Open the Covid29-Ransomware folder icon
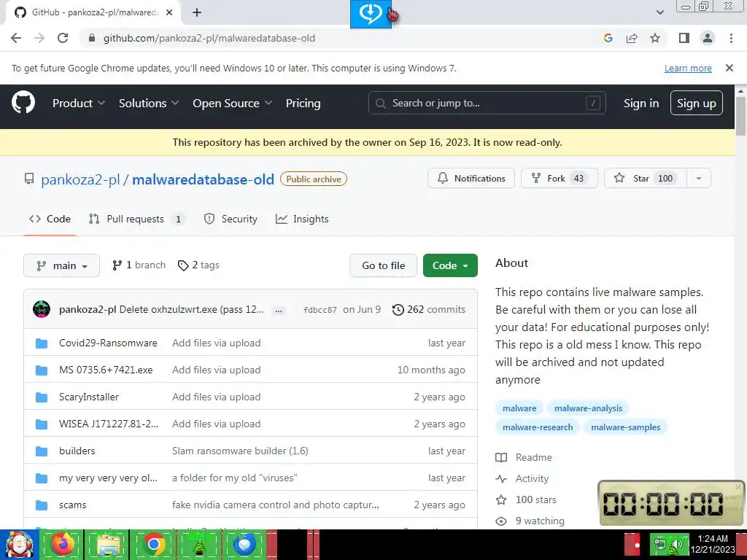The width and height of the screenshot is (747, 560). click(42, 343)
